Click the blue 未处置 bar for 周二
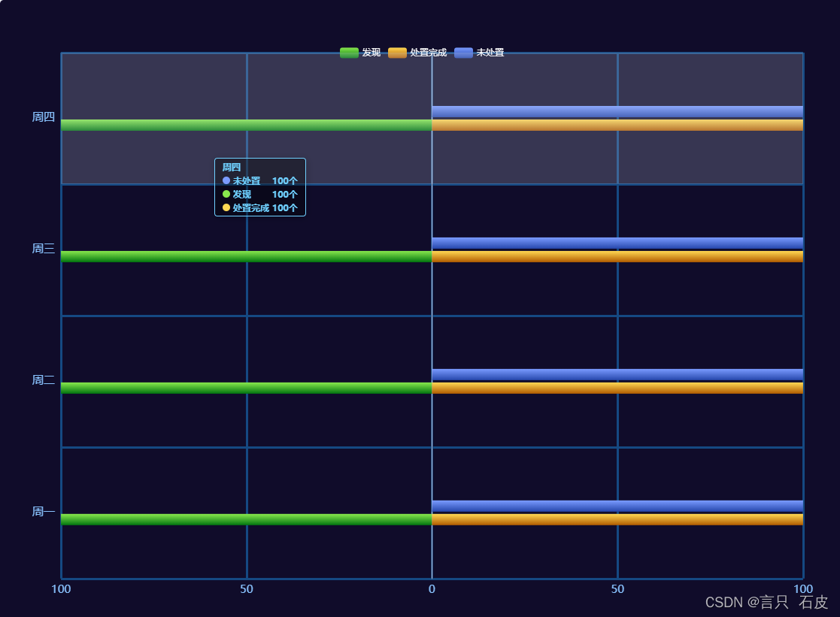The image size is (840, 617). click(x=617, y=374)
